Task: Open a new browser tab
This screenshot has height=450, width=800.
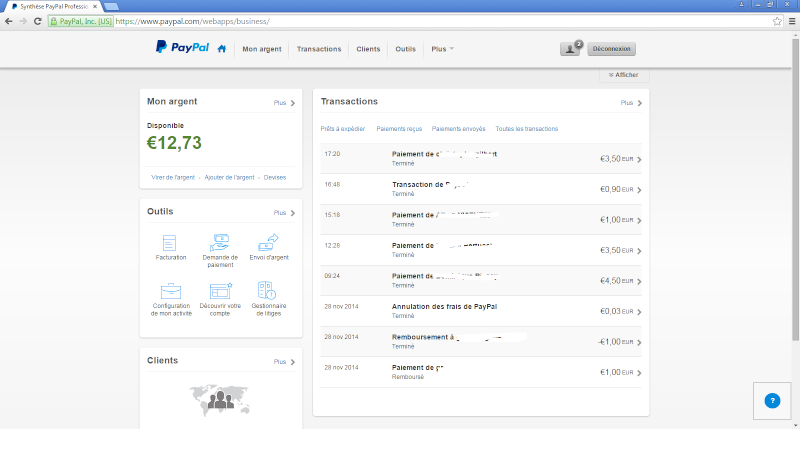Action: tap(111, 7)
